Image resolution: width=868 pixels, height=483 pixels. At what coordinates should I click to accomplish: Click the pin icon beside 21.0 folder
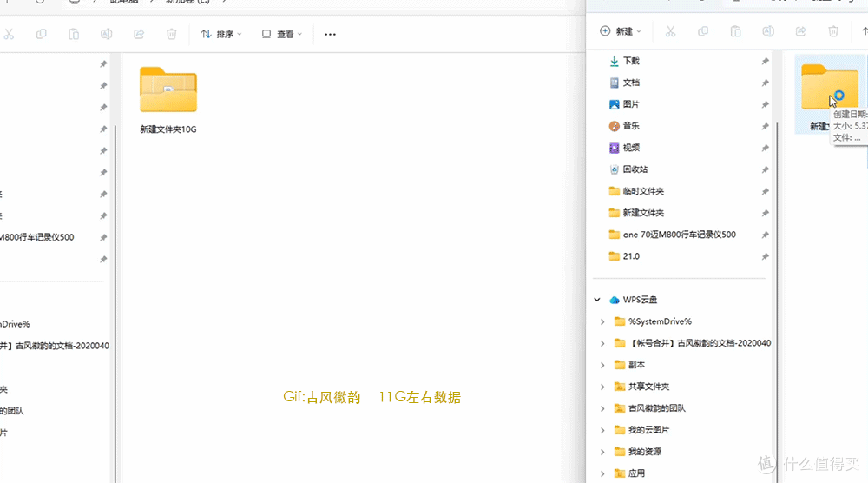click(x=765, y=256)
